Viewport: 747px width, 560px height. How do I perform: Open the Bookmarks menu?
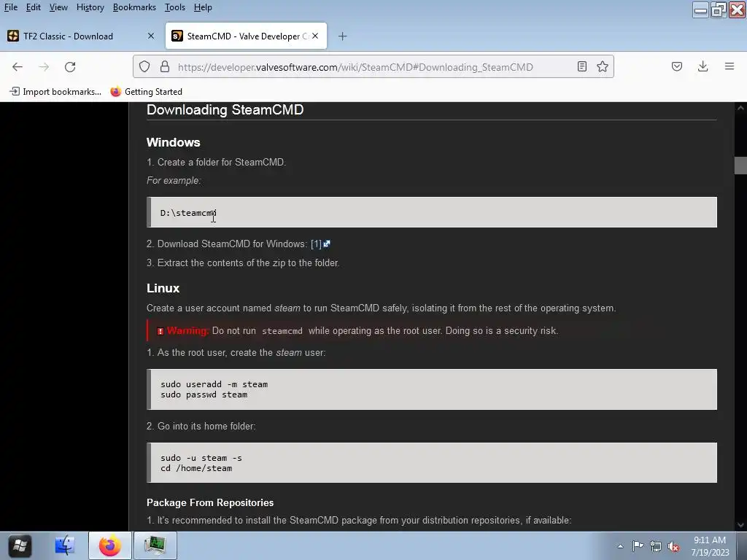(x=134, y=7)
